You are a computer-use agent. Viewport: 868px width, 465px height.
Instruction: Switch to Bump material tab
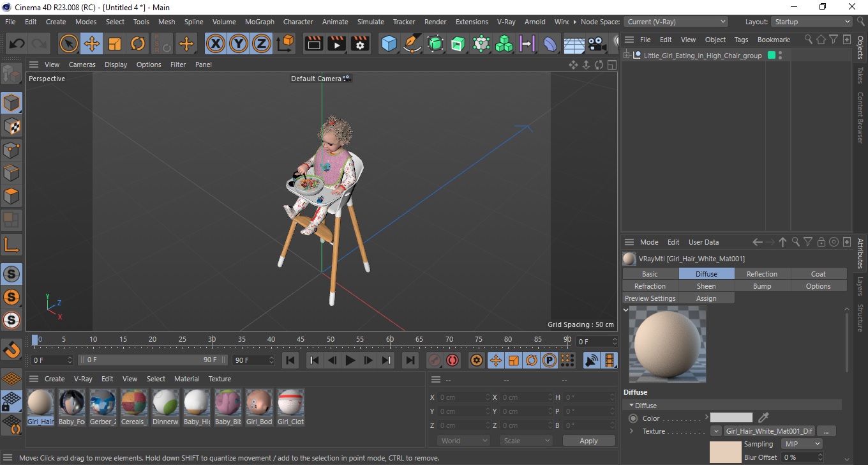(762, 286)
